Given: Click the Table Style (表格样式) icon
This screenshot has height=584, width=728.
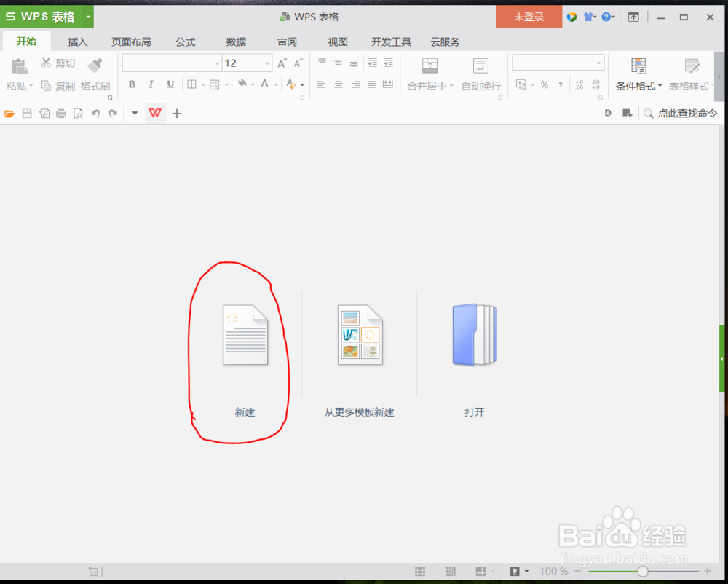Looking at the screenshot, I should [x=692, y=66].
